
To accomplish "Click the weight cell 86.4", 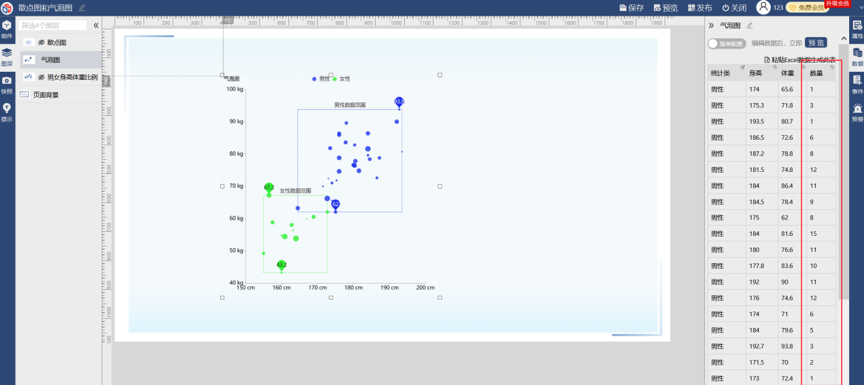I will (x=791, y=186).
